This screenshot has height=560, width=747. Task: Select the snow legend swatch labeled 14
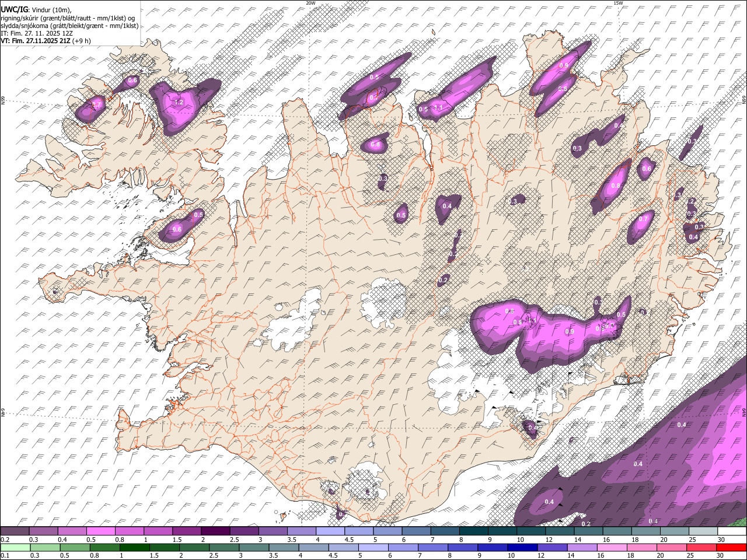[x=588, y=531]
